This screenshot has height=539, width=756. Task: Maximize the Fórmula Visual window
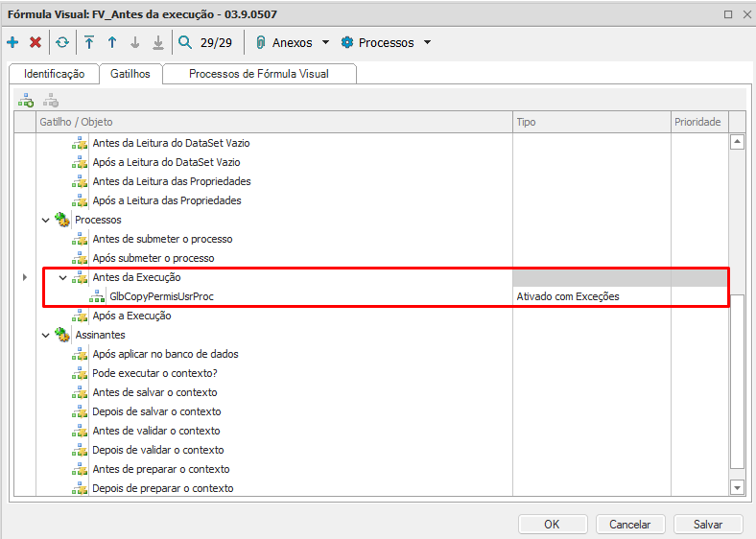coord(728,14)
